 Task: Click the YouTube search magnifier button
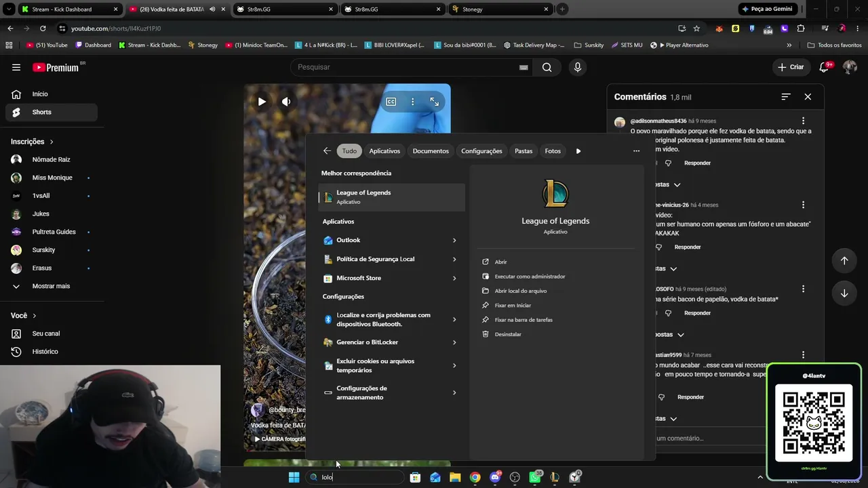(x=547, y=67)
